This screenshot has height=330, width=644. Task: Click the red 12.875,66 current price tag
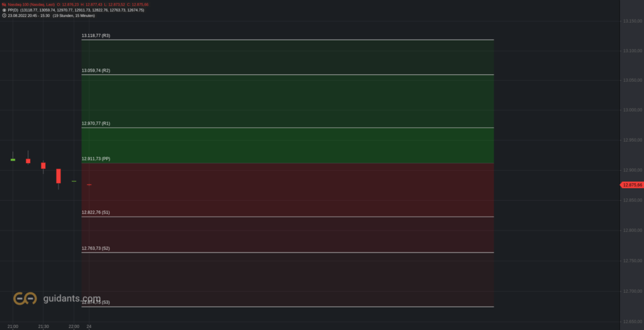tap(632, 185)
